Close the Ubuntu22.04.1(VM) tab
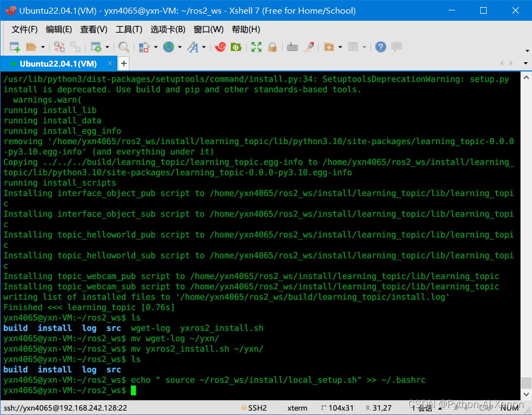This screenshot has height=415, width=532. (x=110, y=63)
